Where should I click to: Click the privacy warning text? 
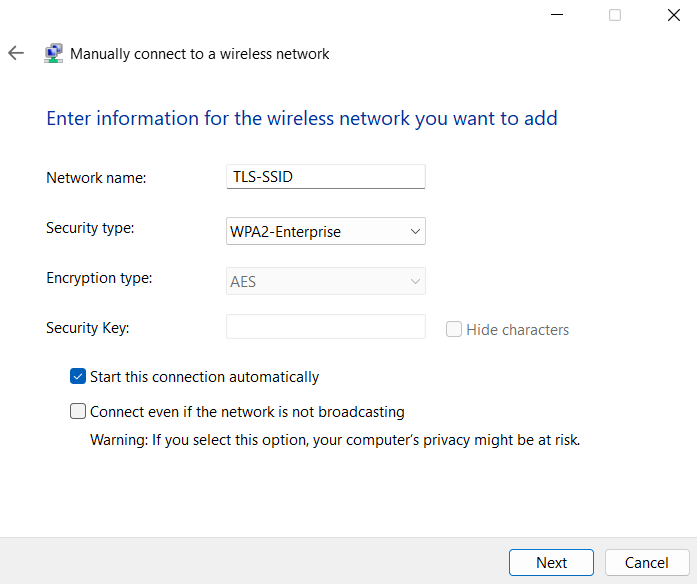coord(335,440)
